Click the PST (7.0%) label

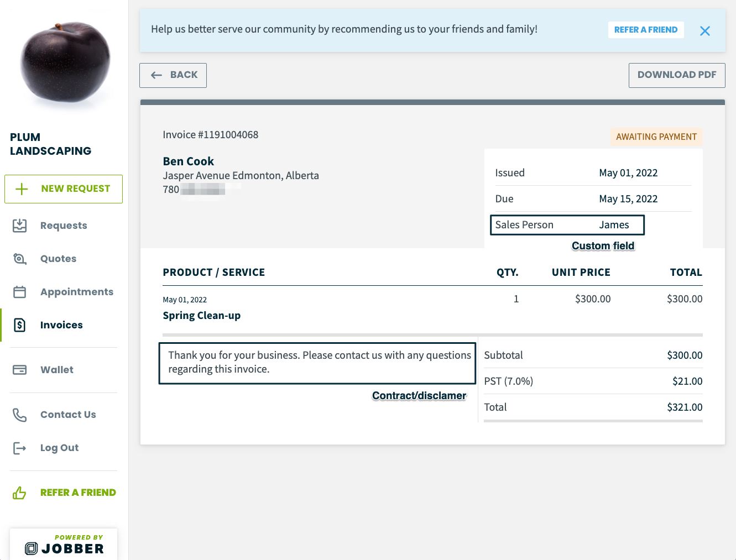coord(509,381)
